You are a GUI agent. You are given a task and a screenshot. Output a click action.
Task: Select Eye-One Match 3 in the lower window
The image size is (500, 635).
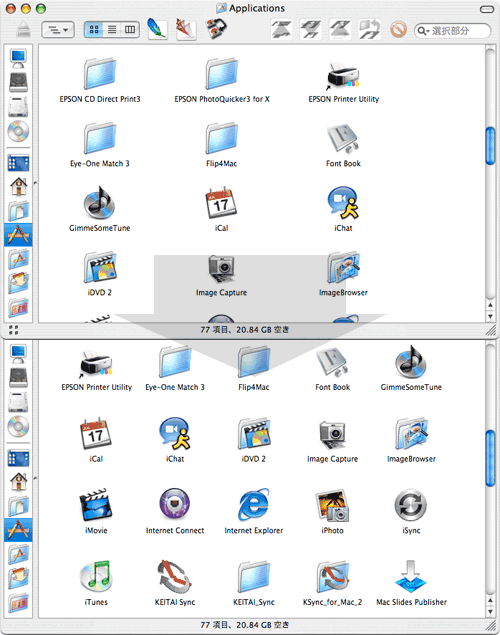pos(174,362)
